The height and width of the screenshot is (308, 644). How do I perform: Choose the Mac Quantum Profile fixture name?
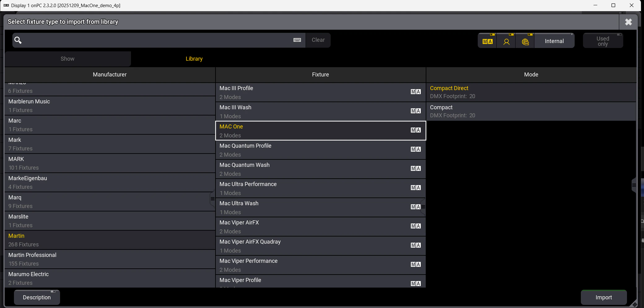[x=245, y=146]
